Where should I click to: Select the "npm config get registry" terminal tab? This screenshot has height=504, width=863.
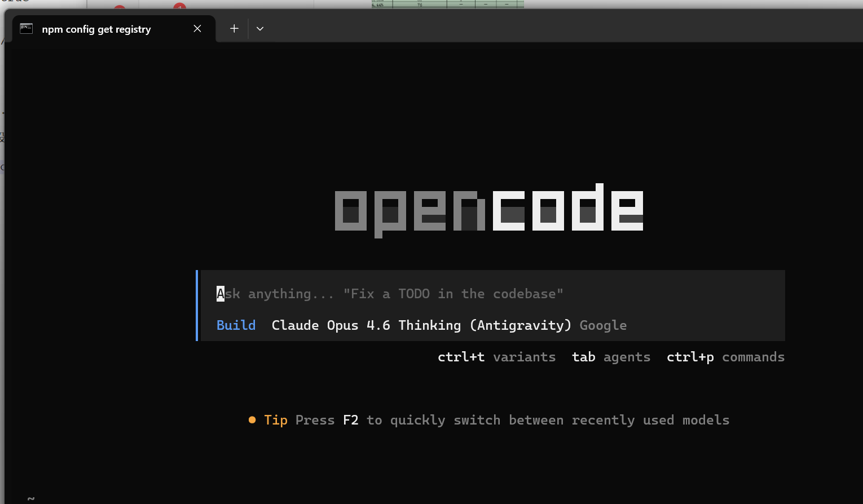(x=114, y=29)
